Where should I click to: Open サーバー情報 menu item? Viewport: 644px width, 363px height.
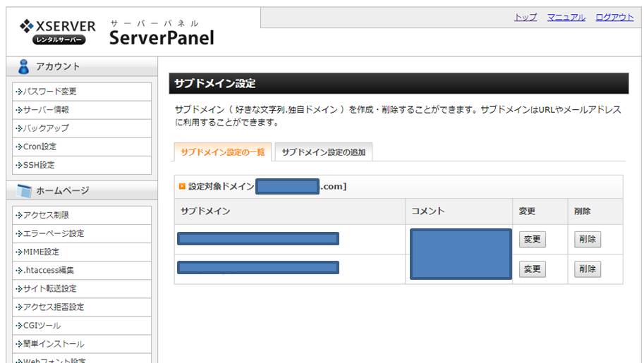82,110
